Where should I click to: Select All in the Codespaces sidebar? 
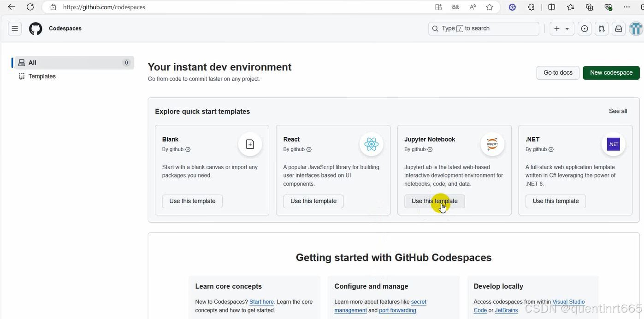coord(75,63)
